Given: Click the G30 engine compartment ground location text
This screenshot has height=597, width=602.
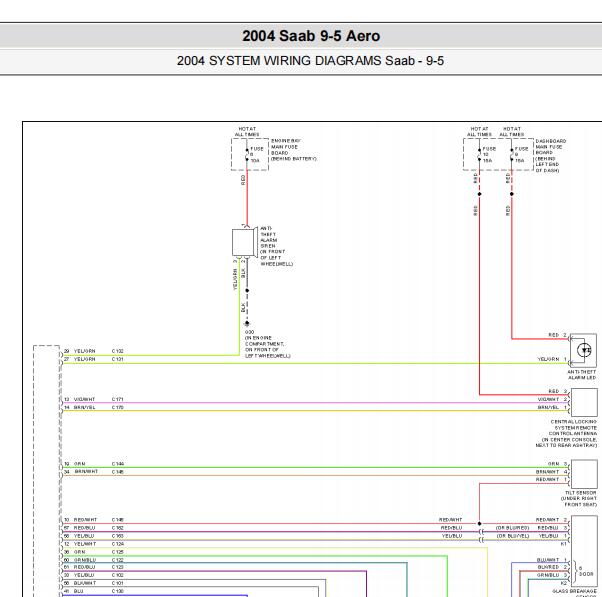Looking at the screenshot, I should pyautogui.click(x=268, y=344).
